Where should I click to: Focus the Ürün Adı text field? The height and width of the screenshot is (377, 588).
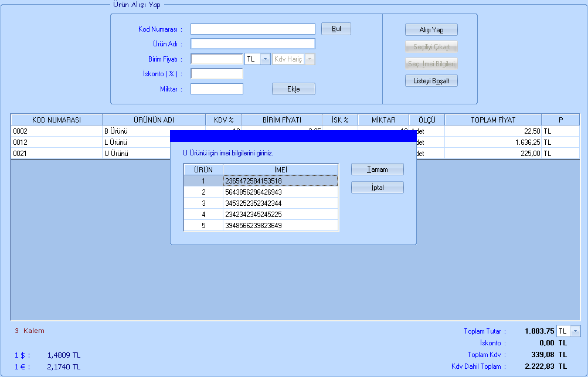pyautogui.click(x=253, y=44)
